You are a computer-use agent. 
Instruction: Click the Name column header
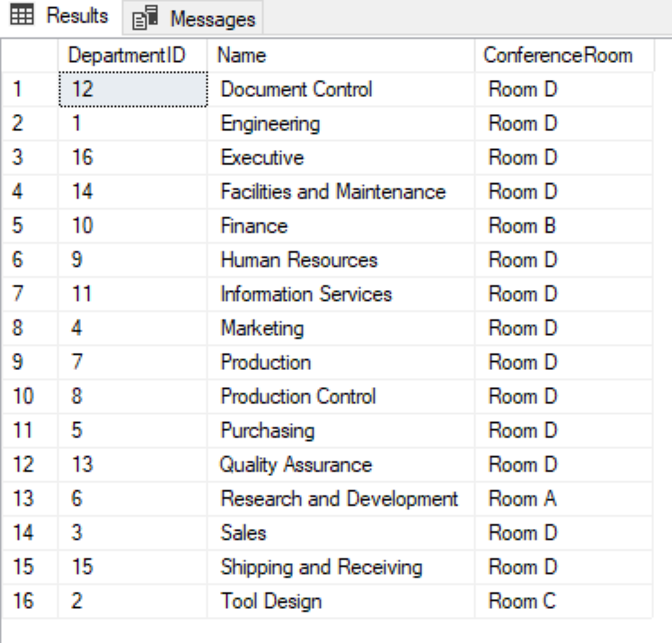340,56
